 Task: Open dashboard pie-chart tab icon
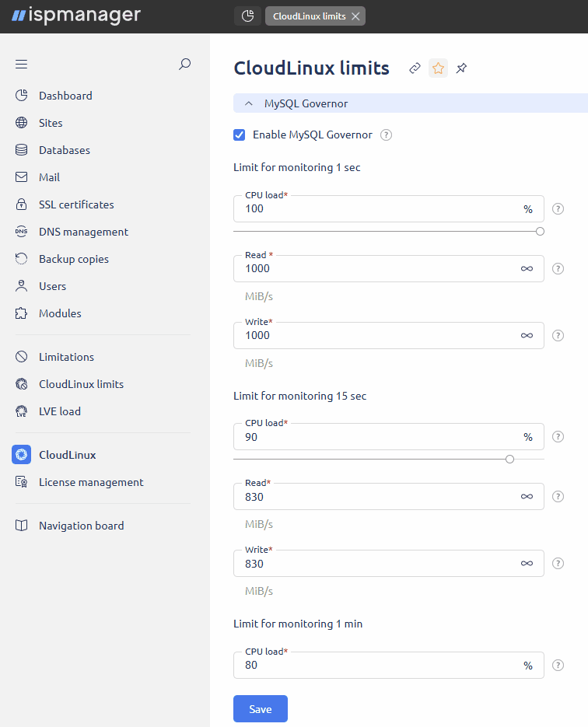tap(247, 16)
